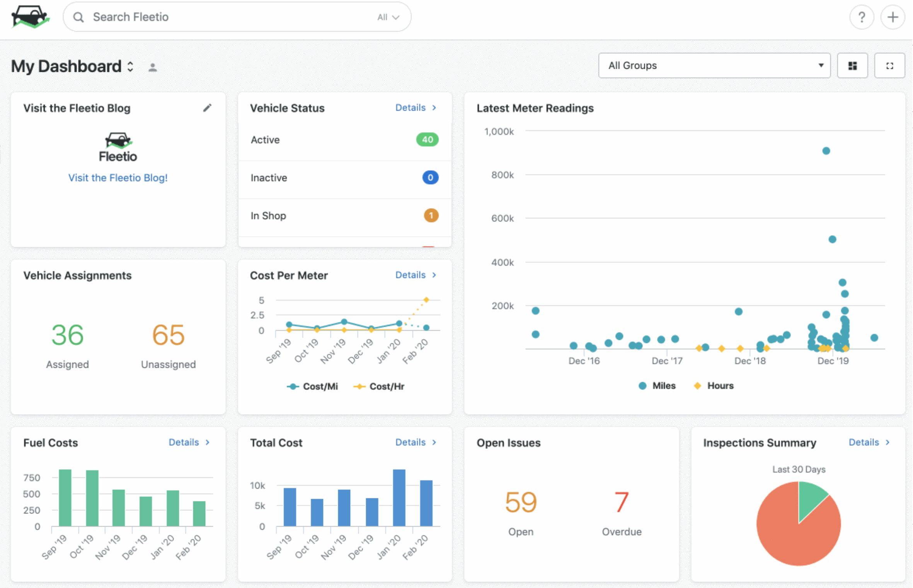Focus the Search Fleetio input field
This screenshot has width=913, height=588.
[x=232, y=17]
